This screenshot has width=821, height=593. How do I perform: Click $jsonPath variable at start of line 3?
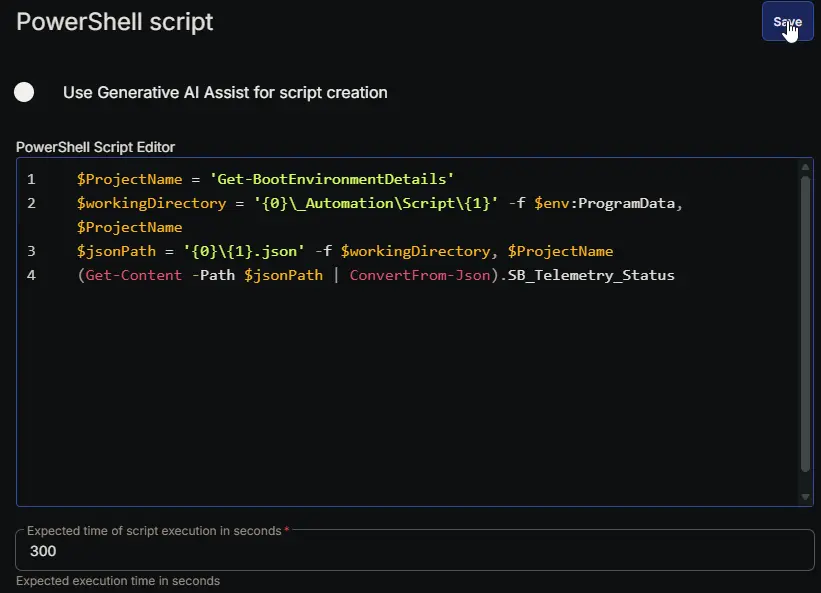[116, 252]
